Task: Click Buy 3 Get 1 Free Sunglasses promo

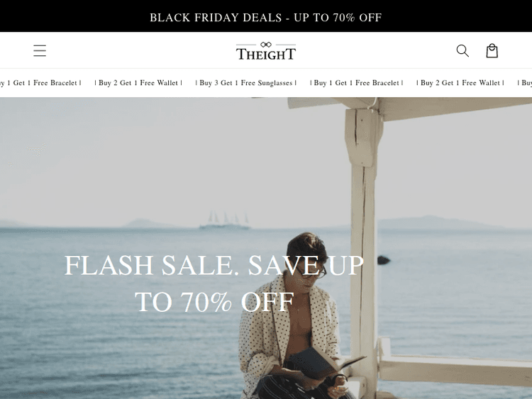Action: click(246, 83)
